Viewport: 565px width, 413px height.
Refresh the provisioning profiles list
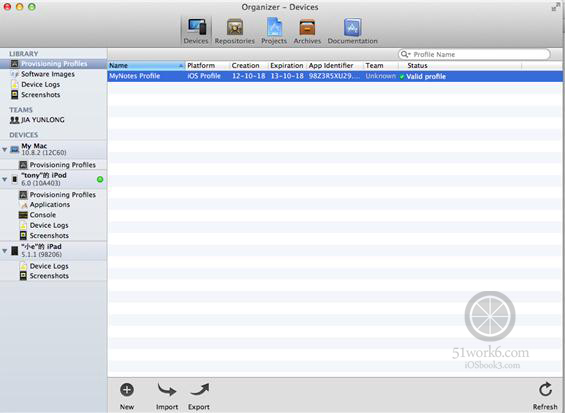(x=545, y=396)
